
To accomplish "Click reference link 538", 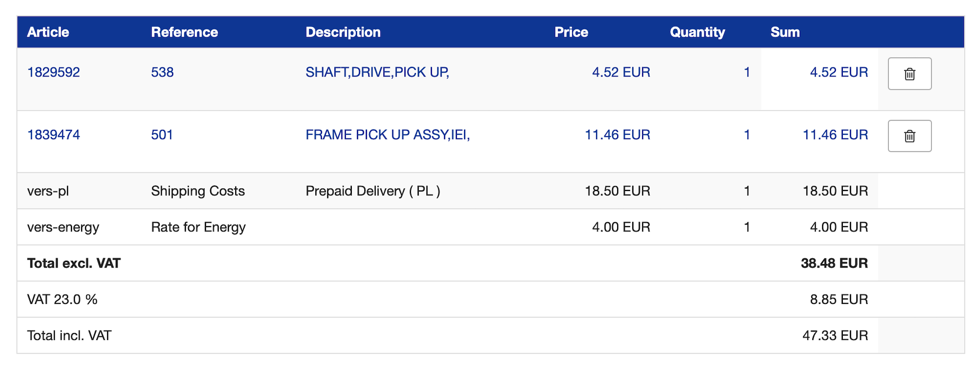I will 162,72.
